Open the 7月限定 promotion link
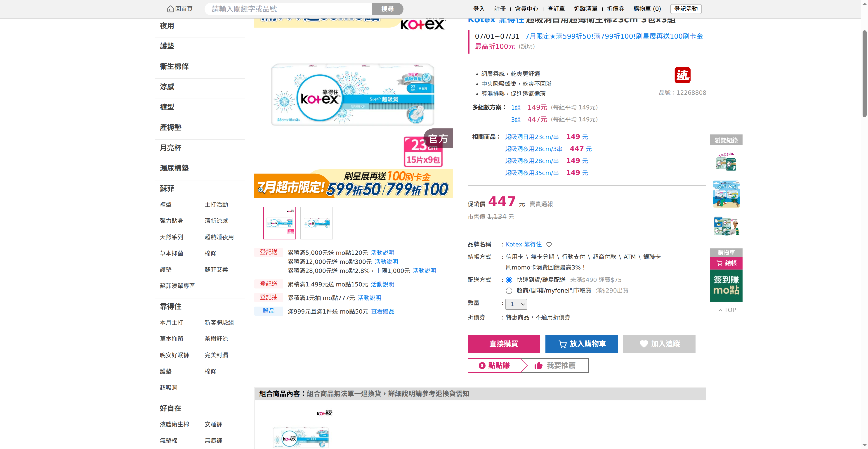 [x=614, y=36]
